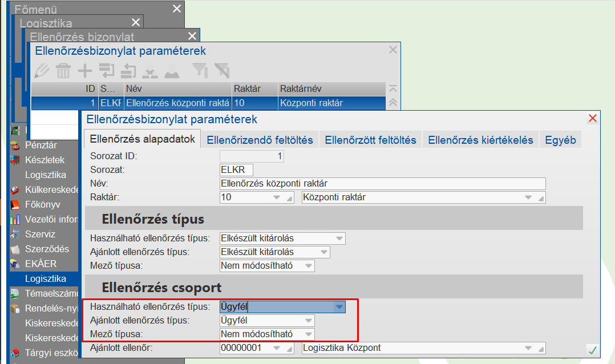Image resolution: width=615 pixels, height=364 pixels.
Task: Select the Ellenőrzés alapadatok tab
Action: (143, 139)
